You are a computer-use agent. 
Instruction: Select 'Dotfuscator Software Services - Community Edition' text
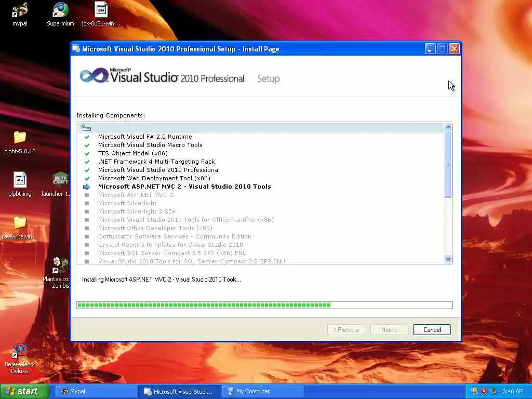[175, 236]
